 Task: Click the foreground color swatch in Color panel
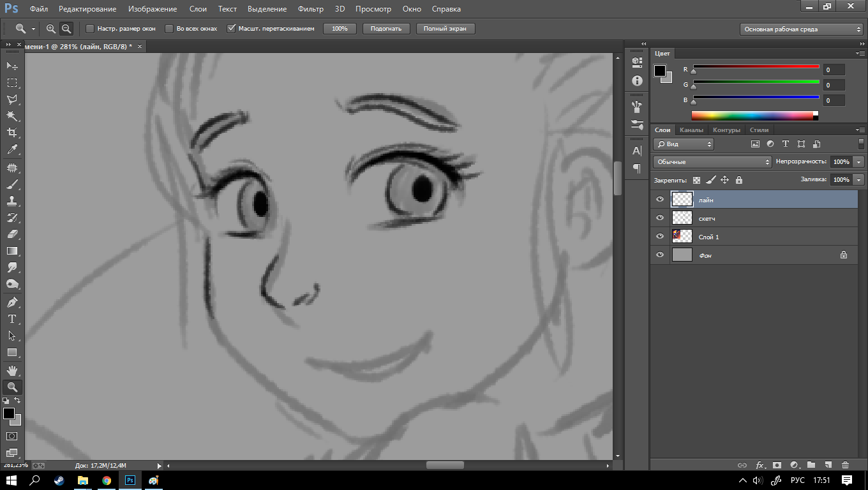[x=660, y=70]
